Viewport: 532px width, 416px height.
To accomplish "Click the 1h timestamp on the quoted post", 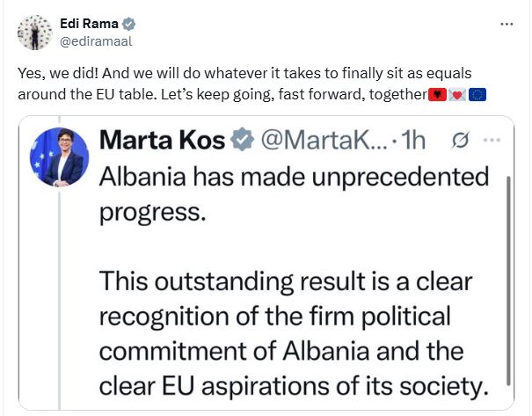I will (413, 139).
